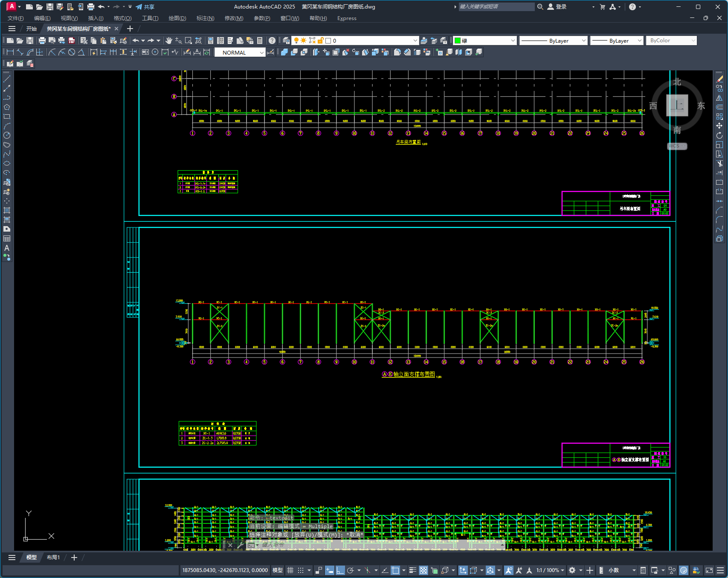The height and width of the screenshot is (578, 728).
Task: Click the Save icon in standard toolbar
Action: (30, 41)
